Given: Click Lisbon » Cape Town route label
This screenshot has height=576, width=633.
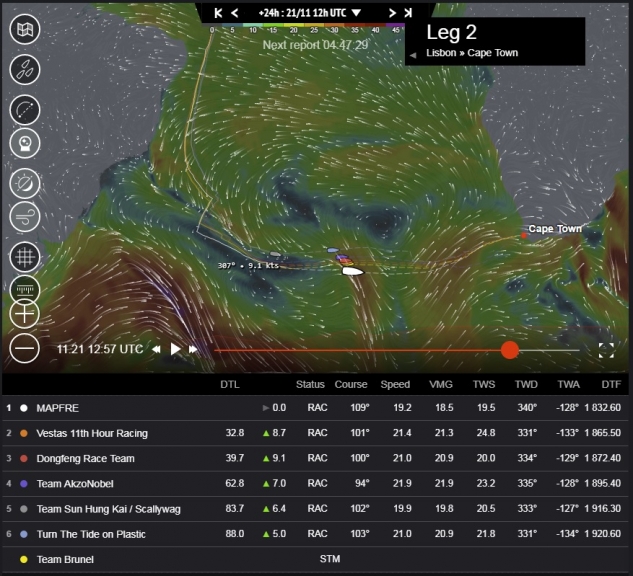Looking at the screenshot, I should [x=472, y=53].
